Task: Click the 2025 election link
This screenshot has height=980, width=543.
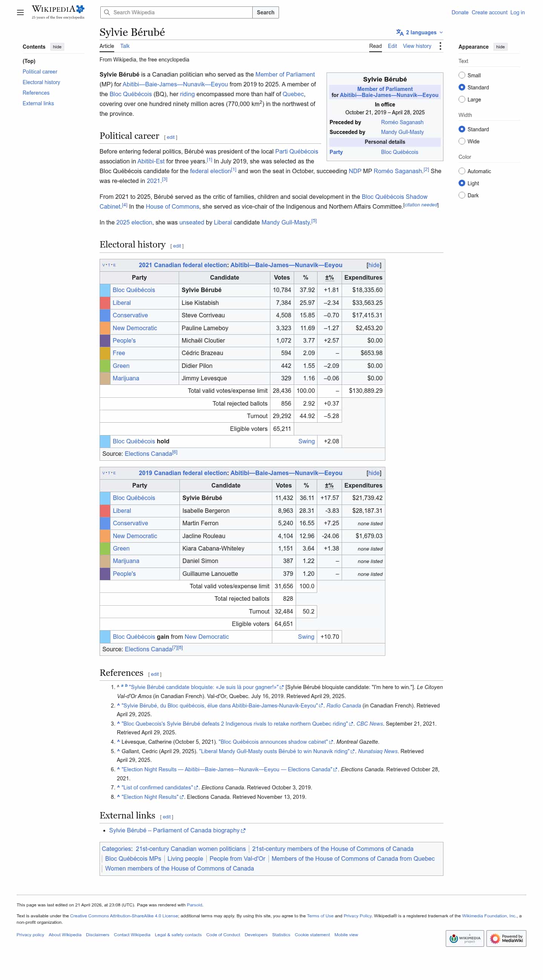Action: tap(134, 222)
